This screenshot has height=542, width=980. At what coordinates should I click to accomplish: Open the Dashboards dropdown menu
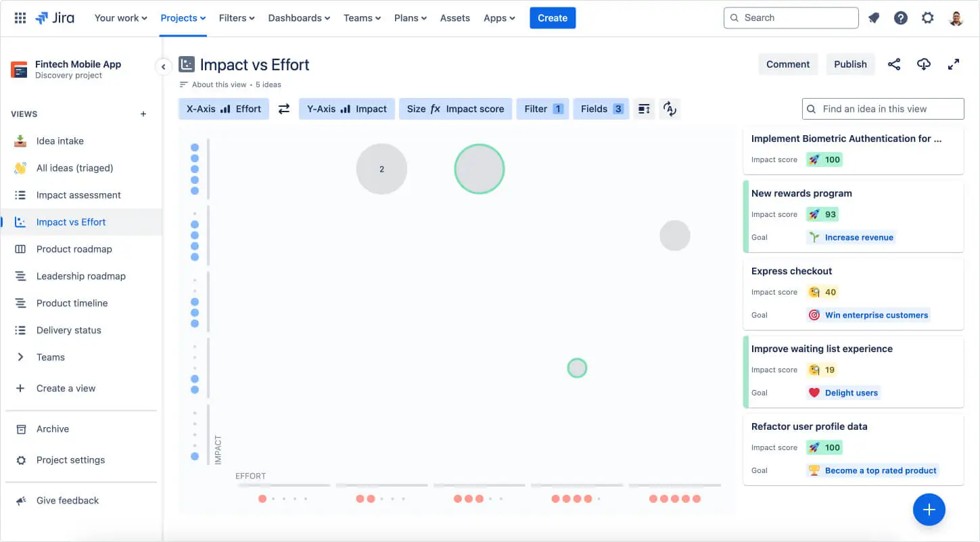coord(299,18)
